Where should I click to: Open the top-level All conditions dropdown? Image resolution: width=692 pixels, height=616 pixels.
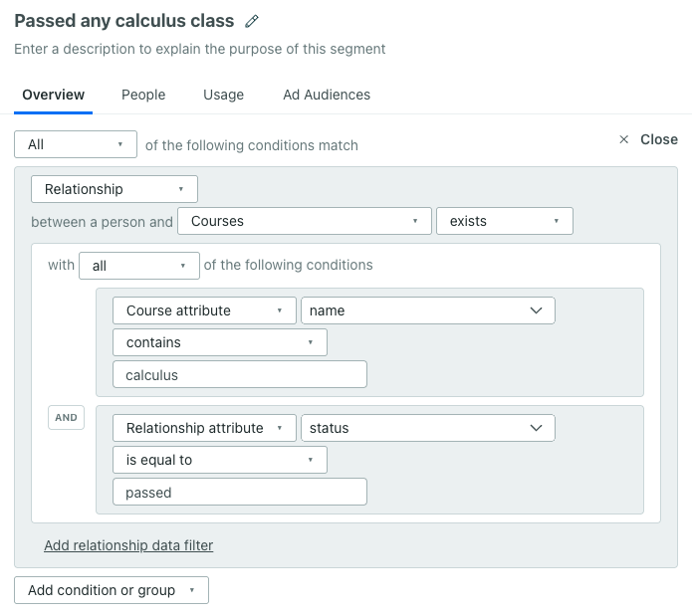[x=76, y=144]
